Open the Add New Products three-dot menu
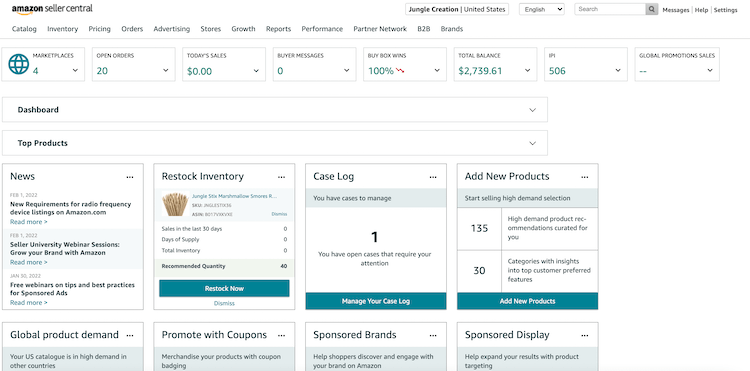This screenshot has height=371, width=750. tap(585, 177)
